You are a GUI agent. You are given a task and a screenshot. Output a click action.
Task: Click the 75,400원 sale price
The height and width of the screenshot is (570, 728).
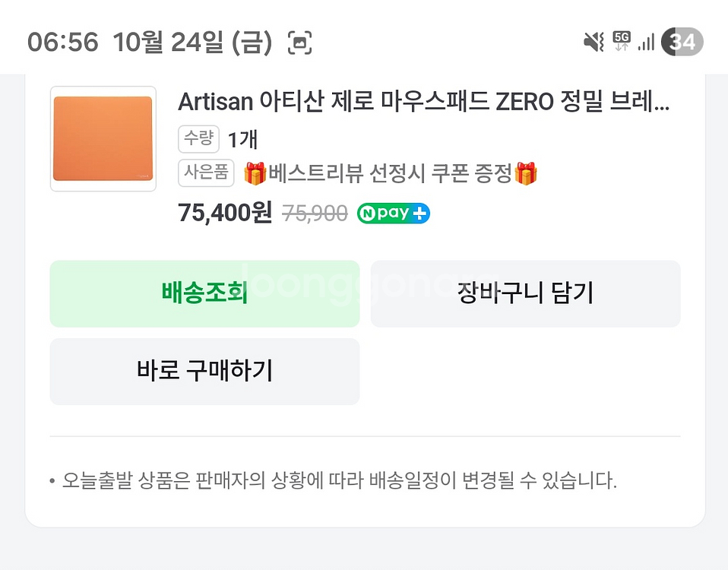pos(225,214)
